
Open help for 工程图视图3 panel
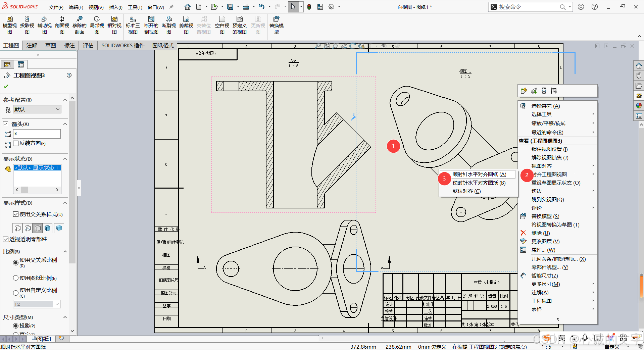[x=69, y=75]
